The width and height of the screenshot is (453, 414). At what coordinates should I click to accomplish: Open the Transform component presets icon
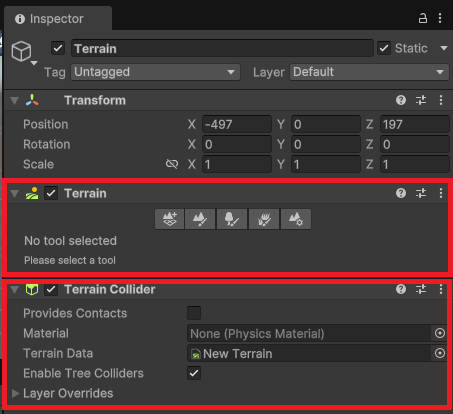[421, 100]
